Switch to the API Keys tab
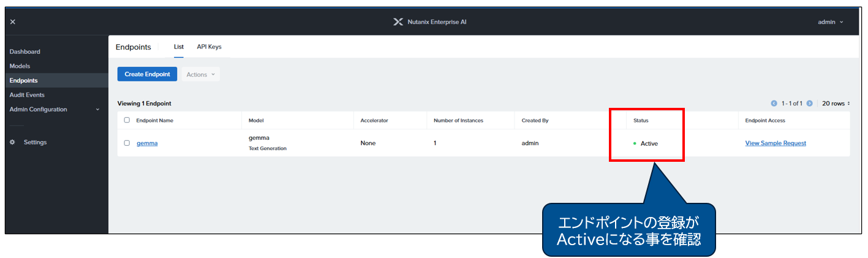This screenshot has width=868, height=258. pos(209,47)
